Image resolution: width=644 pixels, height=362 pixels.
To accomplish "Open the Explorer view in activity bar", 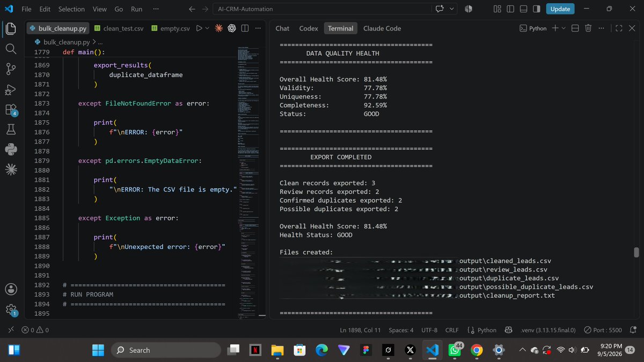I will [11, 28].
